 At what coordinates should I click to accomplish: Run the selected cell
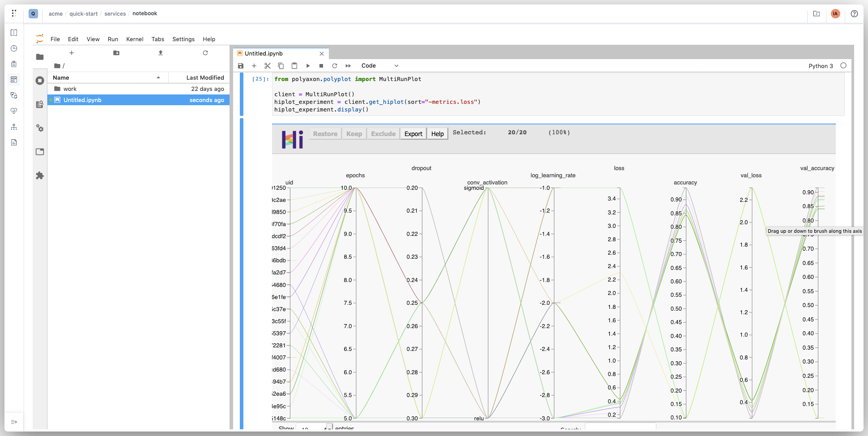[308, 66]
